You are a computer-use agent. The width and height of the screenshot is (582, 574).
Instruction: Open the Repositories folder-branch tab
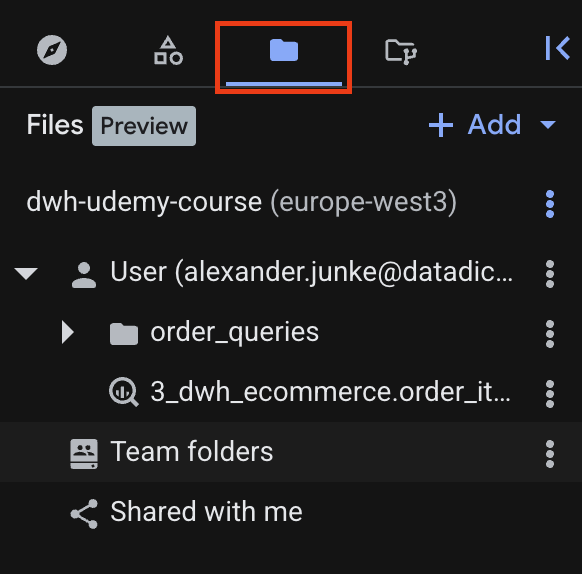point(400,51)
